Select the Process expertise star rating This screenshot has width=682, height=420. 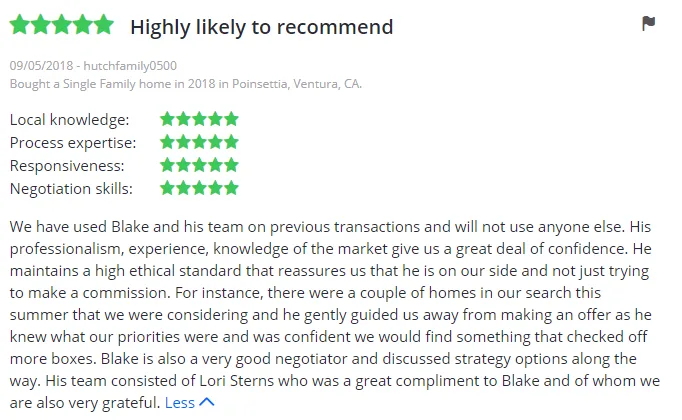(x=199, y=142)
